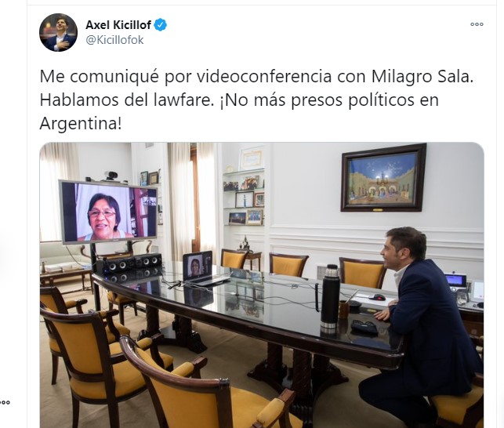Click the desk phone in the photo
Screen dimensions: 504x428
[455, 286]
